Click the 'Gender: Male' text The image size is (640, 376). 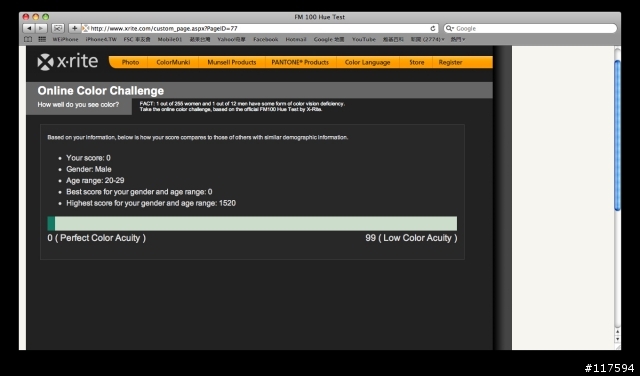pos(89,169)
